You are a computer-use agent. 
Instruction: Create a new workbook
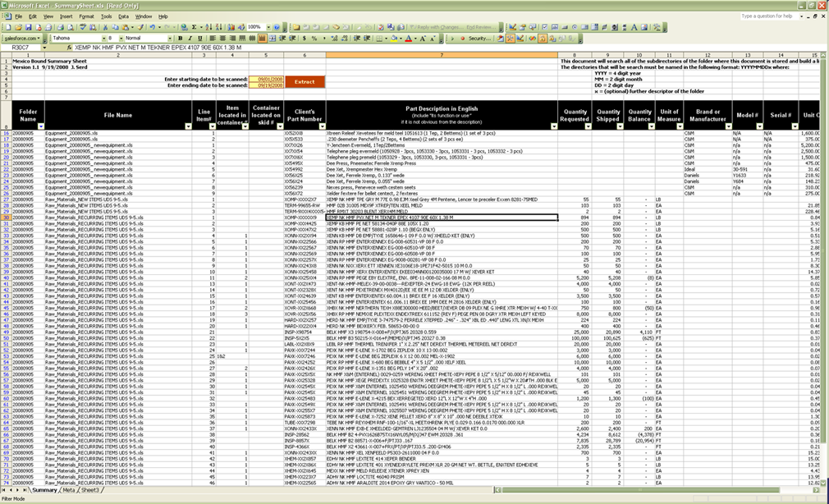[x=8, y=27]
